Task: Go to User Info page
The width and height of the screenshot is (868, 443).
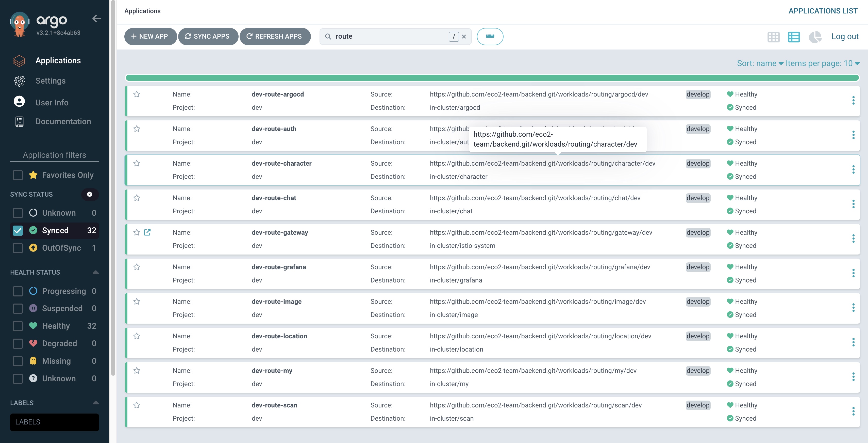Action: [52, 102]
